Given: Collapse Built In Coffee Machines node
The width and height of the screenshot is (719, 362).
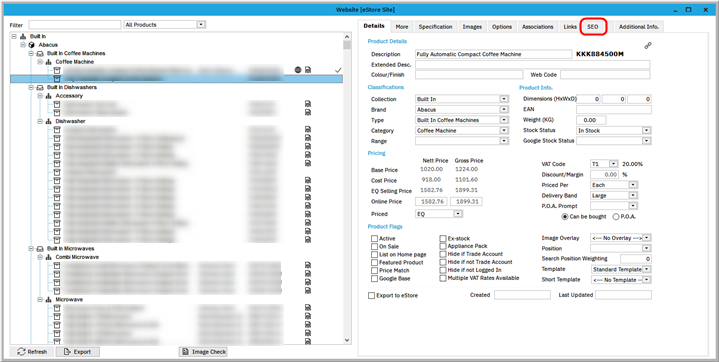Looking at the screenshot, I should coord(31,53).
